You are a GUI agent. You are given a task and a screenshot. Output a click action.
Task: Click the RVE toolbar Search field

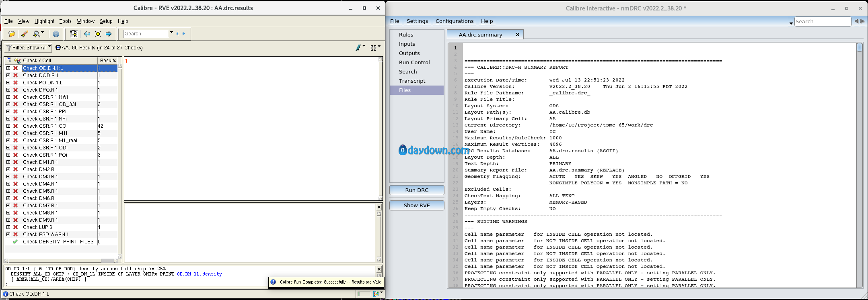coord(146,34)
